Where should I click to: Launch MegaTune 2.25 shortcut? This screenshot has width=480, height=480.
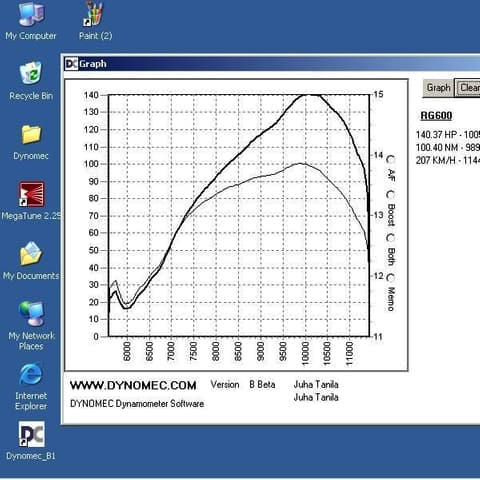31,201
